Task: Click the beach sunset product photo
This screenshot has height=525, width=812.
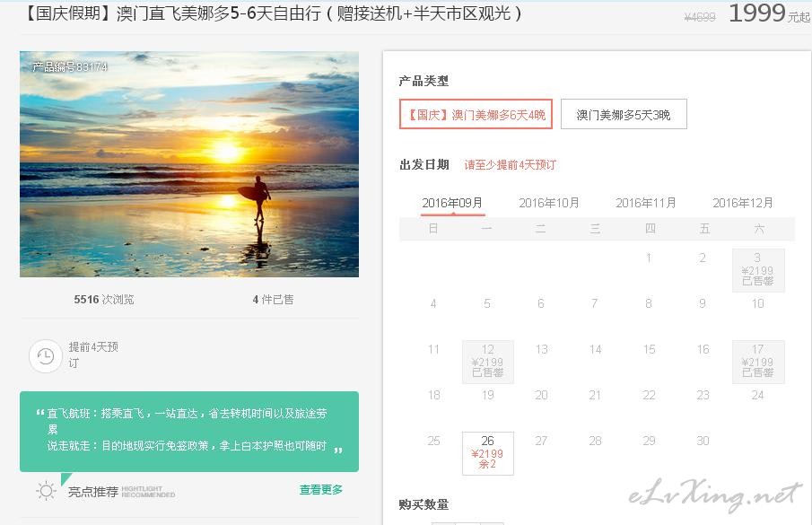Action: [x=189, y=164]
